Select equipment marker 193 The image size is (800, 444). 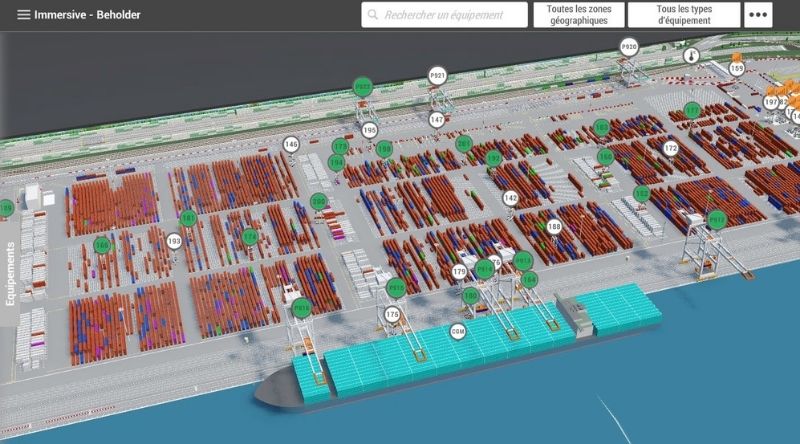point(174,241)
